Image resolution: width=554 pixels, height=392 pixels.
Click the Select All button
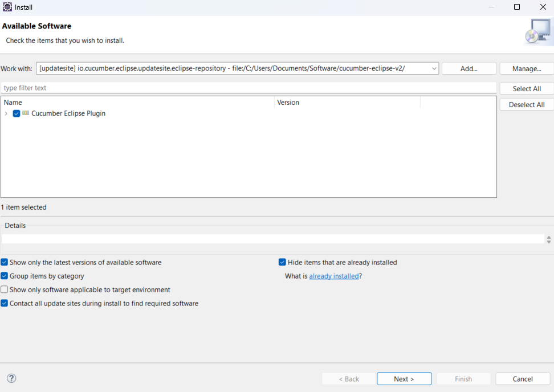(x=527, y=89)
